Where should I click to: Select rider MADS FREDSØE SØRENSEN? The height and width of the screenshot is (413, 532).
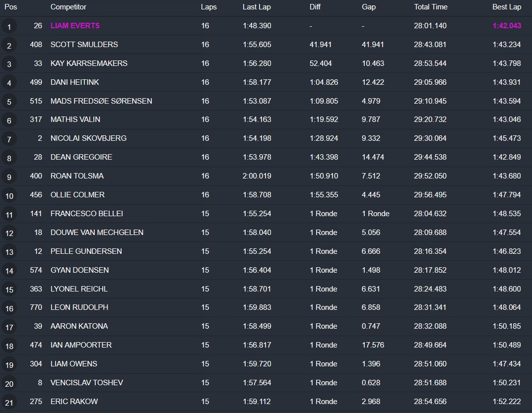coord(101,101)
